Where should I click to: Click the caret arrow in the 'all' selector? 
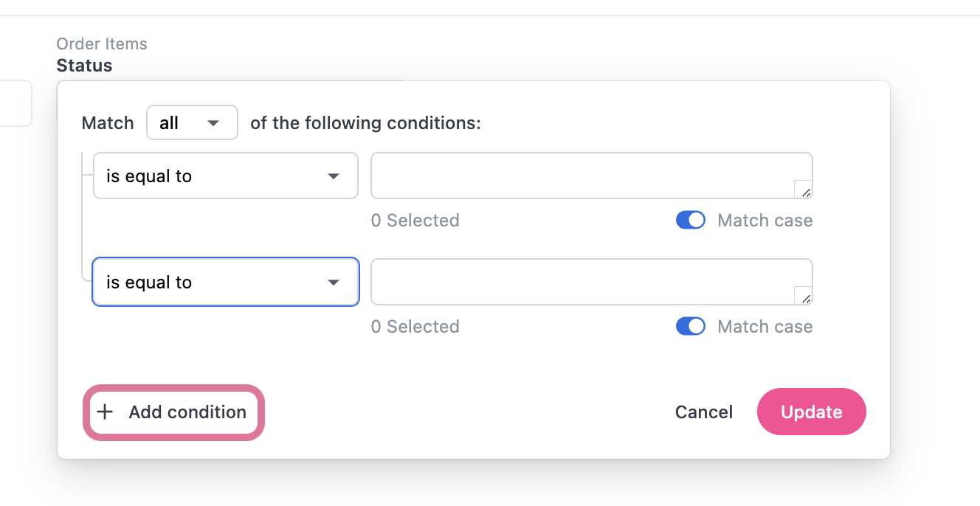213,123
